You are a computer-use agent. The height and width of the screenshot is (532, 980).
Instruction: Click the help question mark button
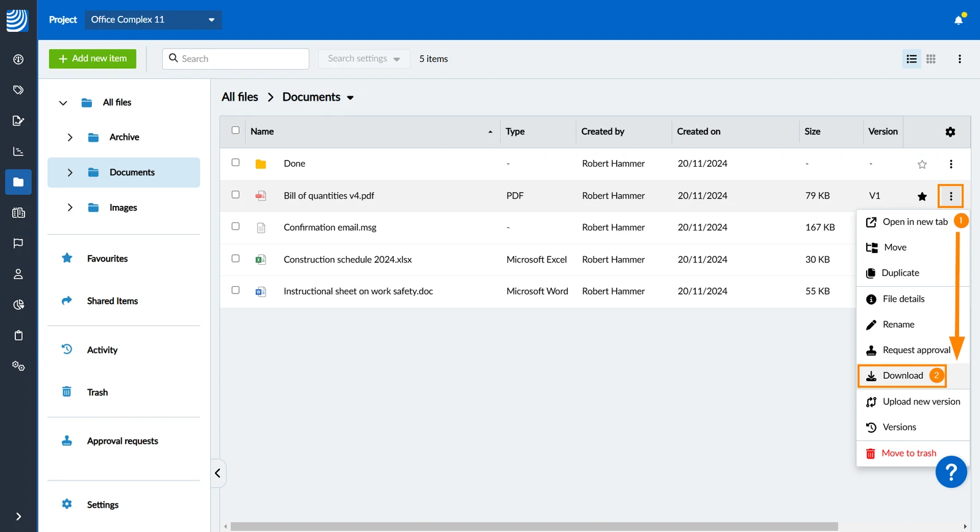click(x=951, y=472)
